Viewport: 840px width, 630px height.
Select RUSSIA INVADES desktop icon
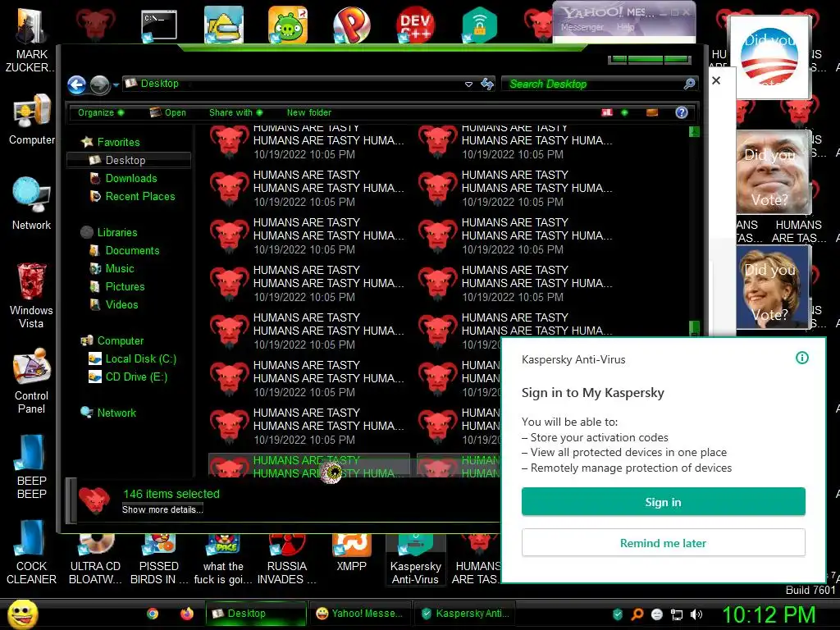pos(286,559)
